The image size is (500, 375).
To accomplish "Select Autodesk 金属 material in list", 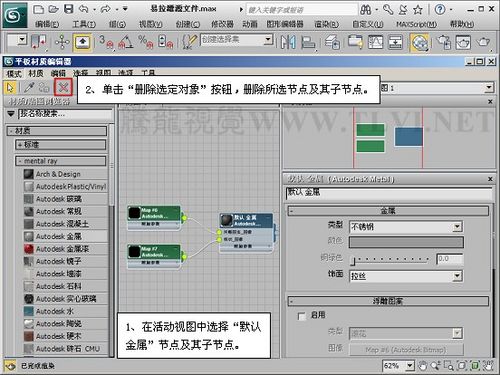I will pos(66,236).
